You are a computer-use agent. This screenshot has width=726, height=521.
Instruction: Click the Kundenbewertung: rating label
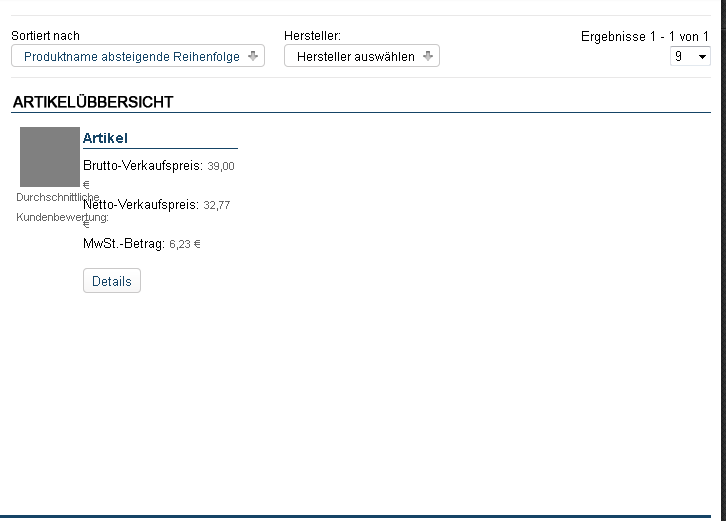[62, 217]
